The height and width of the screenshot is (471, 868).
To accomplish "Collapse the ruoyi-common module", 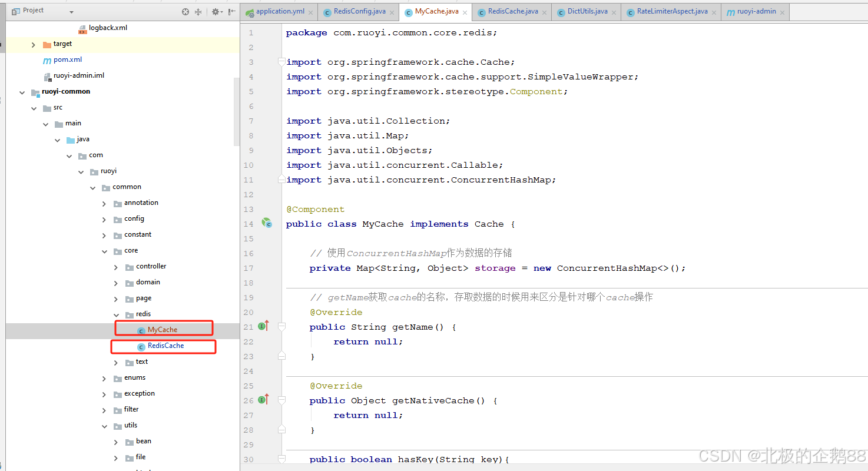I will click(22, 92).
